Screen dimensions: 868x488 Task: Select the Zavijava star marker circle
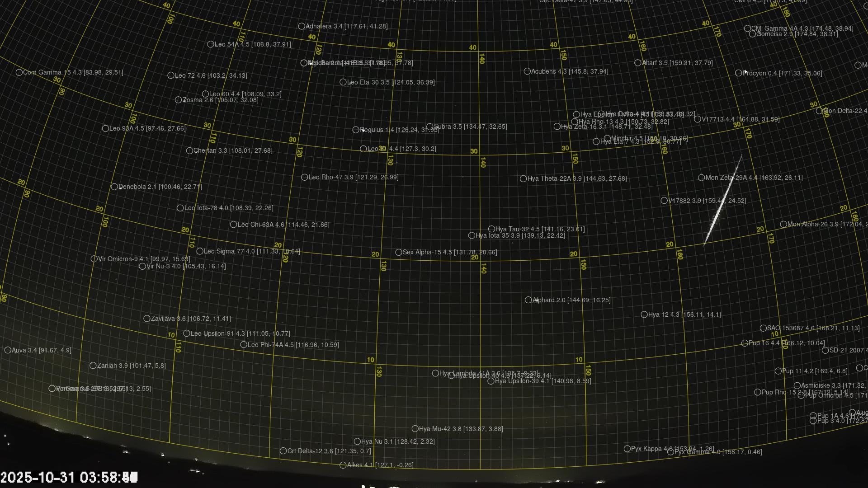tap(146, 319)
